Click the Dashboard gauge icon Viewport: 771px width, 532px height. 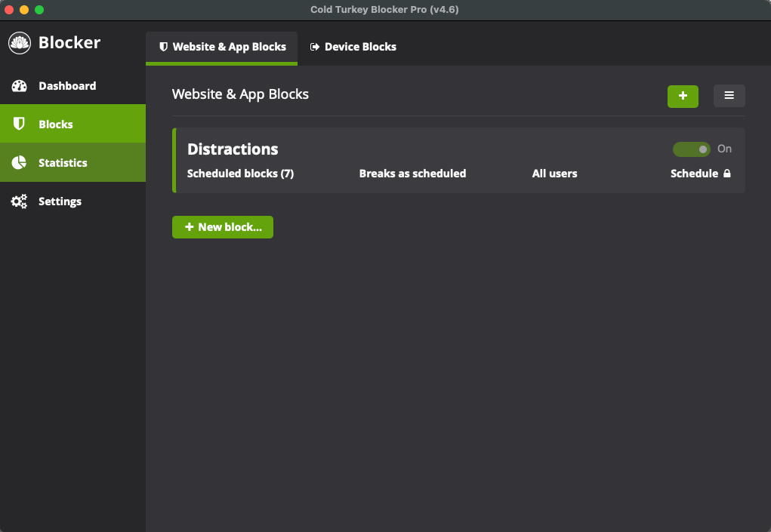tap(19, 86)
